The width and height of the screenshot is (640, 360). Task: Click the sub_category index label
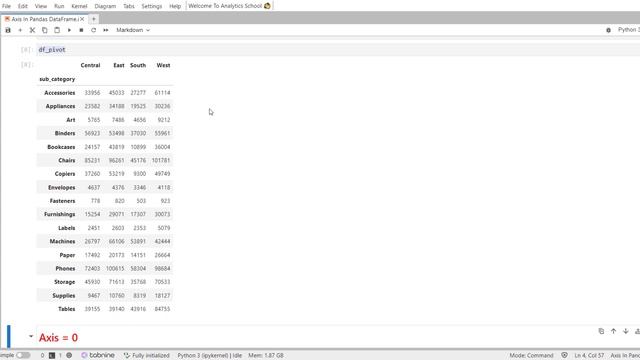57,79
